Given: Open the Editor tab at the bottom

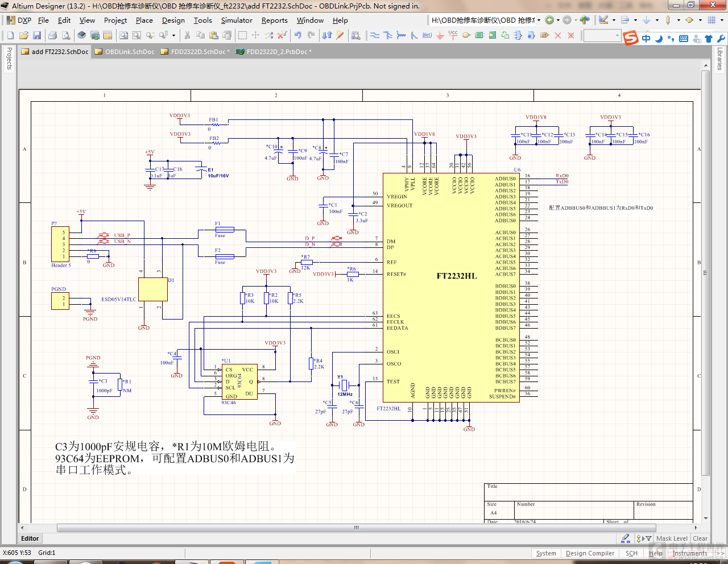Looking at the screenshot, I should click(x=30, y=538).
